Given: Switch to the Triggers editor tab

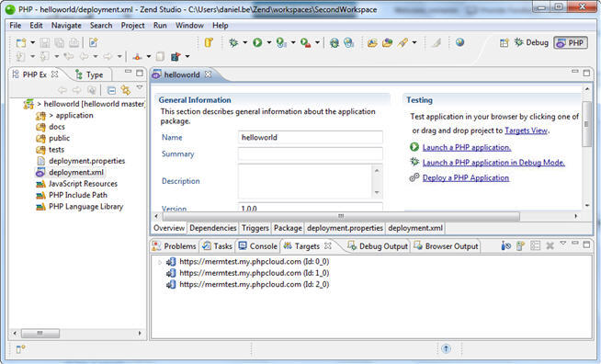Looking at the screenshot, I should (255, 228).
